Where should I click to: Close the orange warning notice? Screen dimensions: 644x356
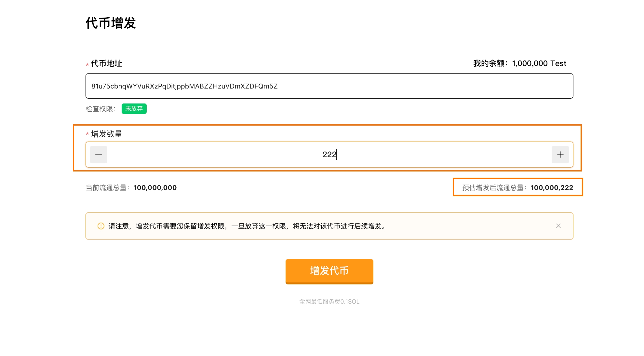pos(558,226)
